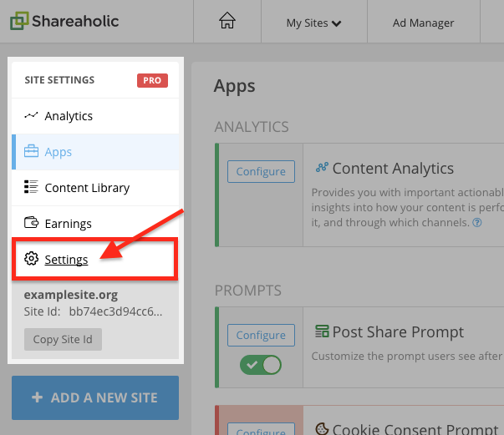This screenshot has width=504, height=435.
Task: Click the Settings gear icon
Action: point(31,259)
